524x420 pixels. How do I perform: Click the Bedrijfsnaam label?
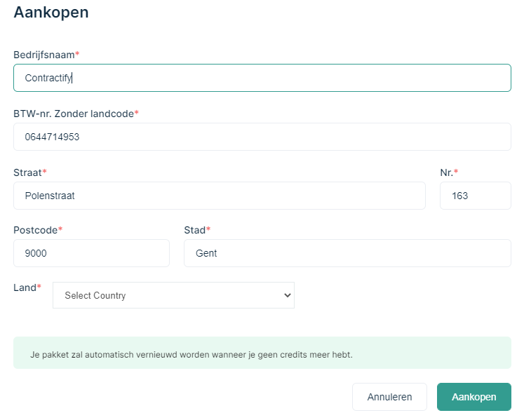[43, 55]
